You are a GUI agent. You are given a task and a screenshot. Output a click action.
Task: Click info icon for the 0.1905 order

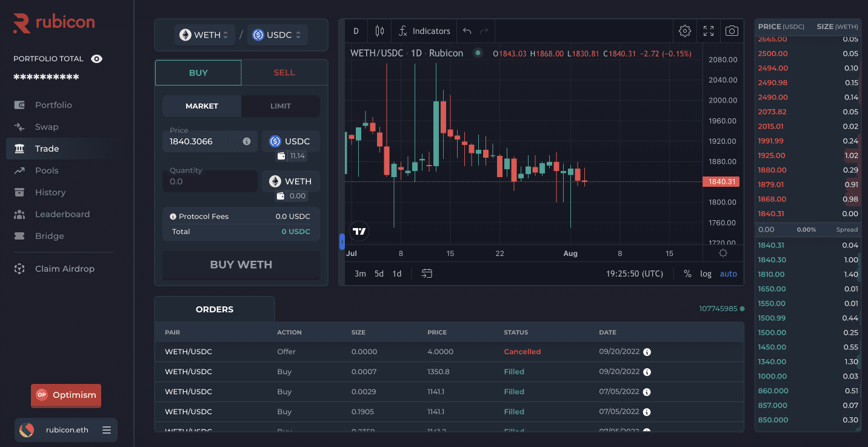coord(647,412)
